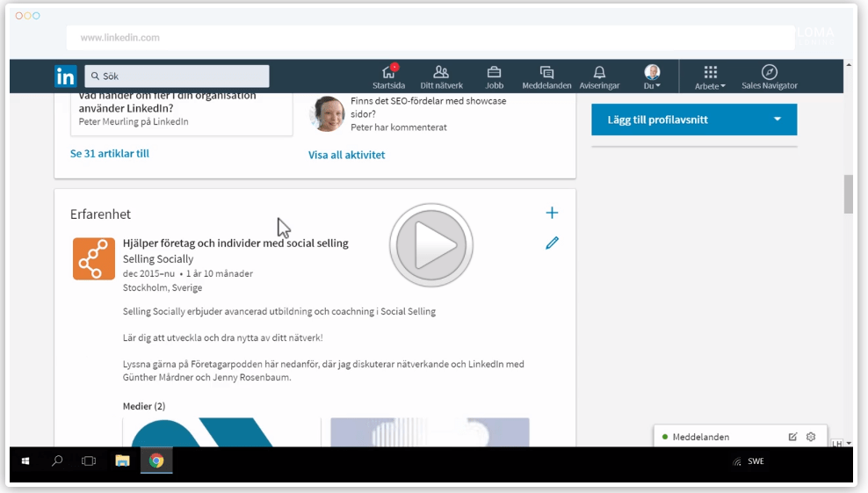The width and height of the screenshot is (868, 493).
Task: Open chat settings gear icon
Action: 811,437
